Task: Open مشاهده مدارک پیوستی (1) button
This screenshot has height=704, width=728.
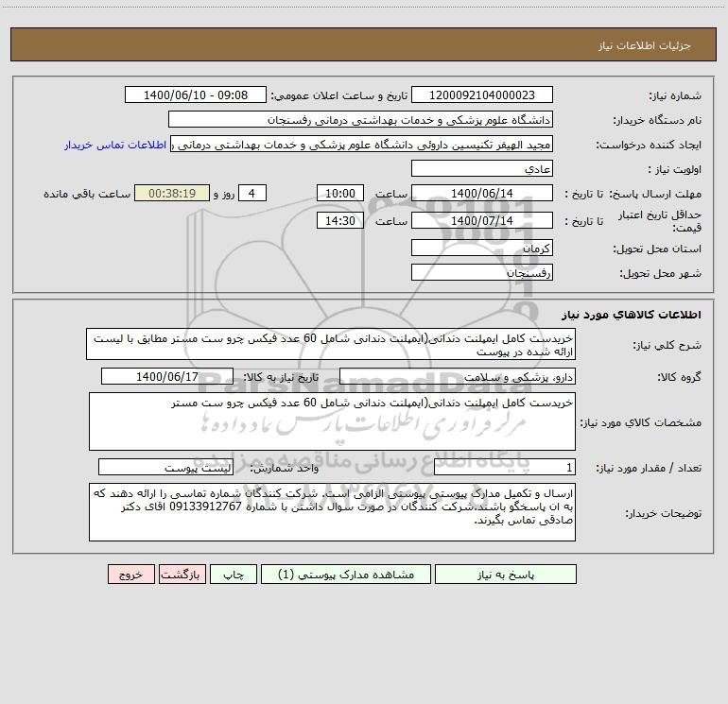Action: point(346,575)
